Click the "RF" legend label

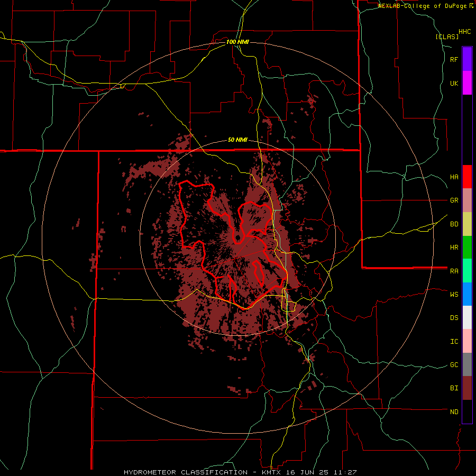[454, 59]
